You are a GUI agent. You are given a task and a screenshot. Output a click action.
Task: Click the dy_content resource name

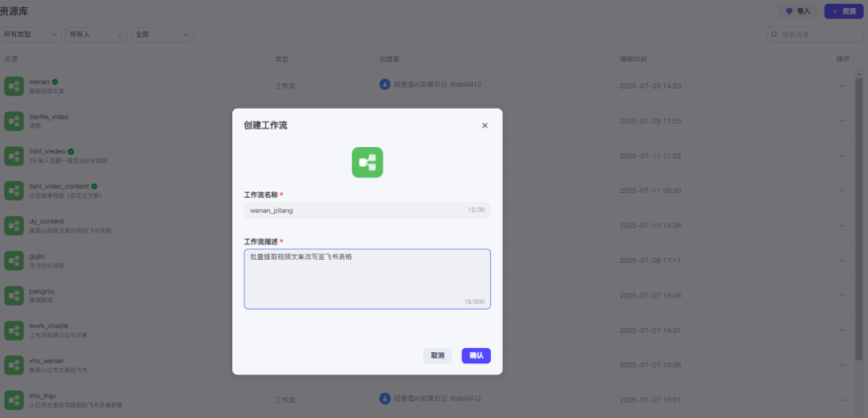point(47,221)
